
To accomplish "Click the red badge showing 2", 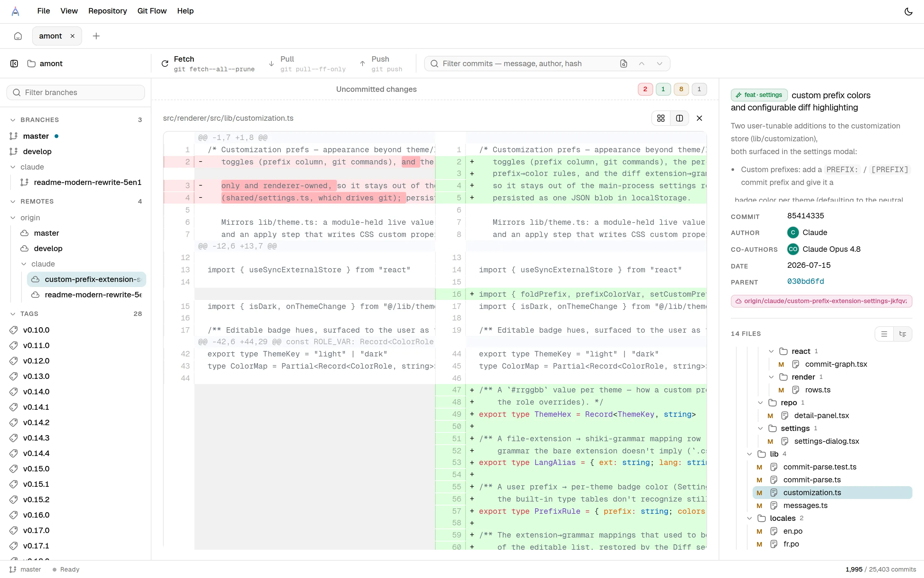I will (645, 89).
